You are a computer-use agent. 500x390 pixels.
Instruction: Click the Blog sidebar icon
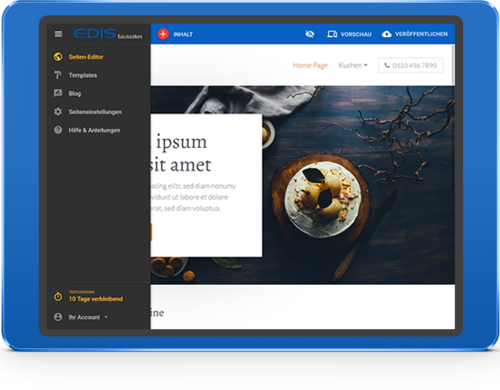coord(58,93)
